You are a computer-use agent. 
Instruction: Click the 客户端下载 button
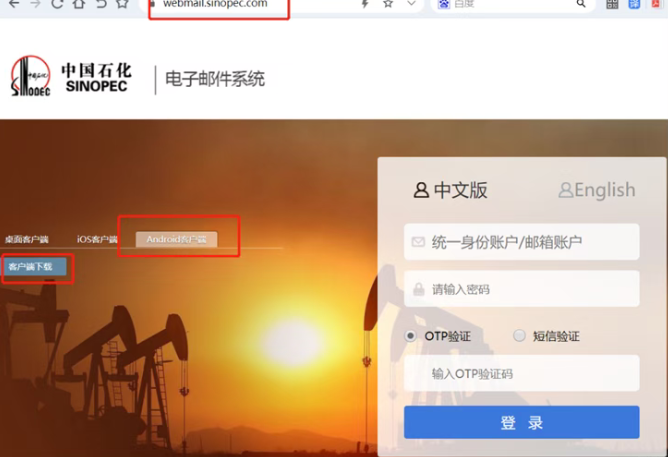[x=35, y=267]
